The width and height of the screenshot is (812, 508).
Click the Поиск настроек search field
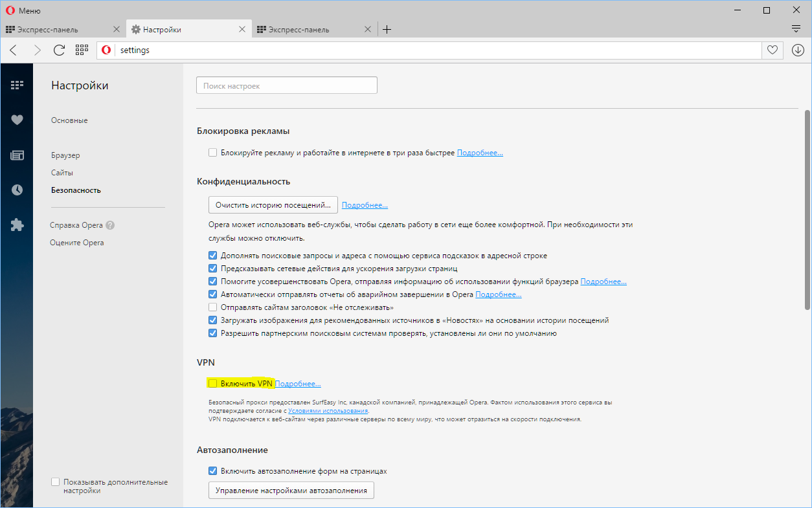(287, 85)
